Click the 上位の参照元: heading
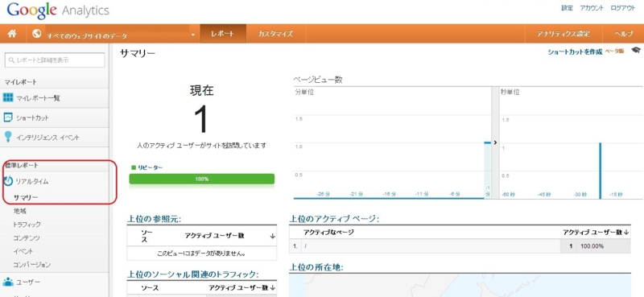 tap(154, 220)
